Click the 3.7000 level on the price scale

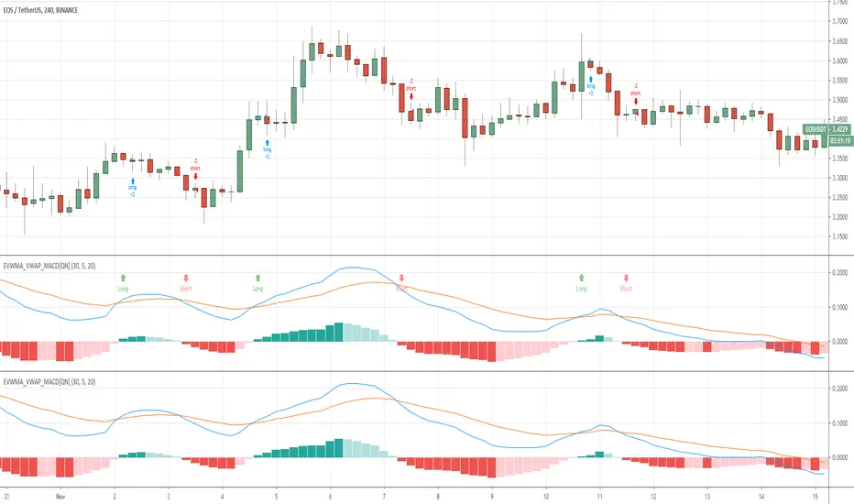point(838,21)
